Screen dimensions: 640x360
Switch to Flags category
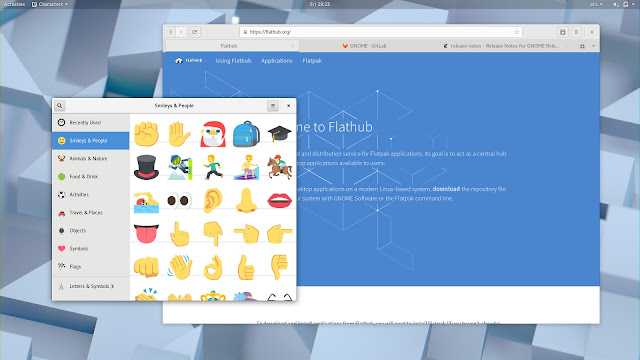(91, 267)
